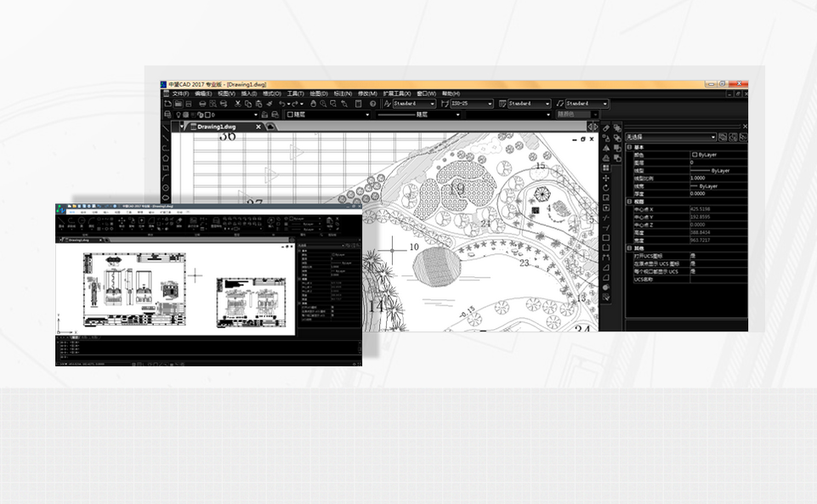Select the Erase tool in modify toolbar
Screen dimensions: 817x504
pos(606,127)
